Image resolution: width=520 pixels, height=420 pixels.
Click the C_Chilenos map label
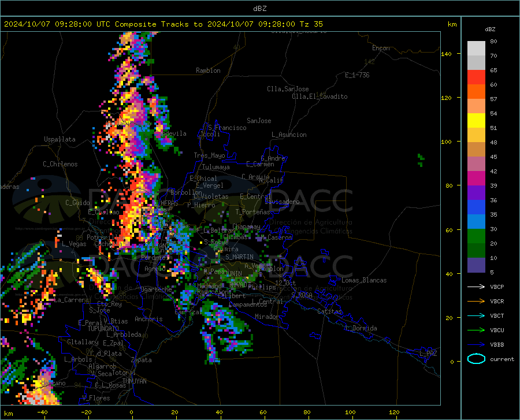point(60,164)
